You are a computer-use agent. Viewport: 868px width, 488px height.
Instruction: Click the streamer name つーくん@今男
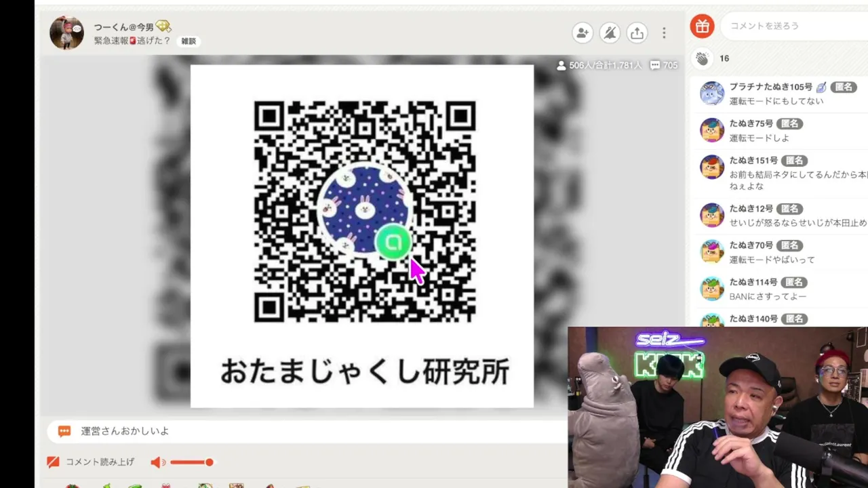click(x=123, y=27)
